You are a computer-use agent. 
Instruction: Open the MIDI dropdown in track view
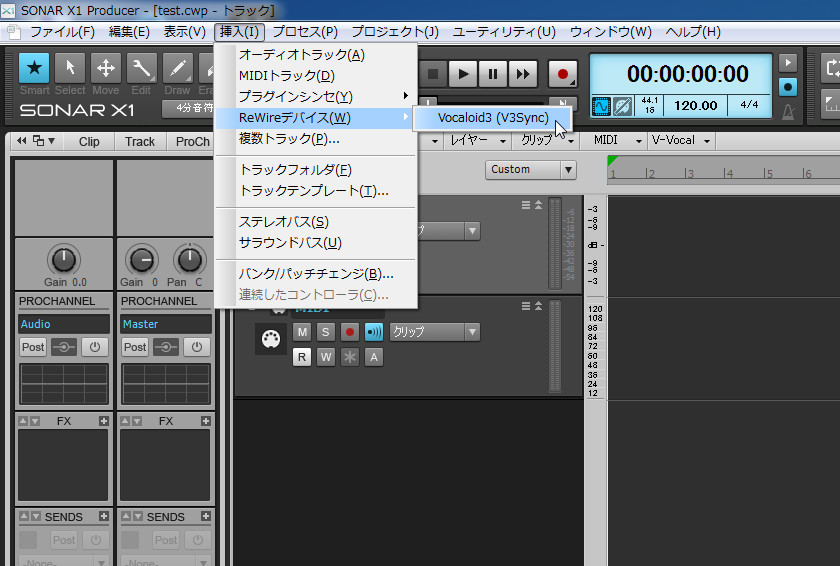pos(617,141)
